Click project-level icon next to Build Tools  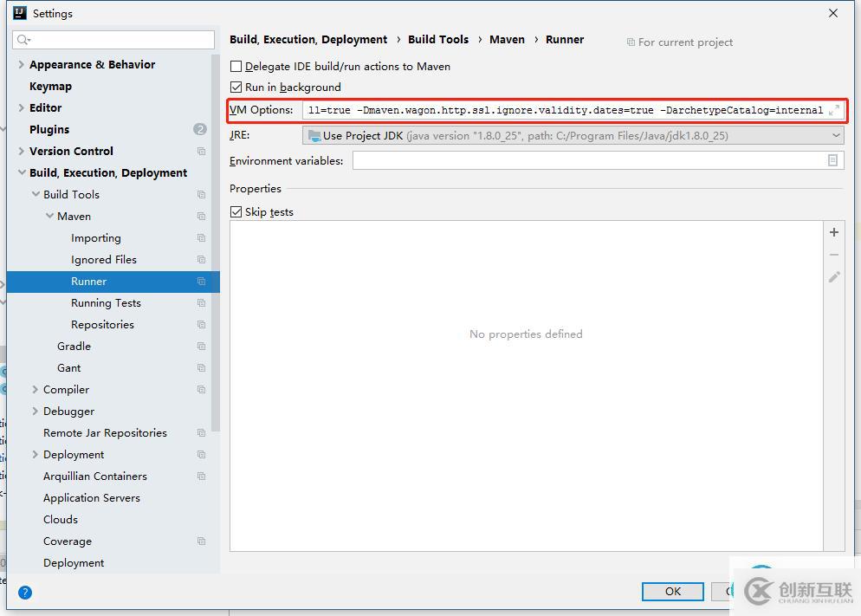coord(202,194)
